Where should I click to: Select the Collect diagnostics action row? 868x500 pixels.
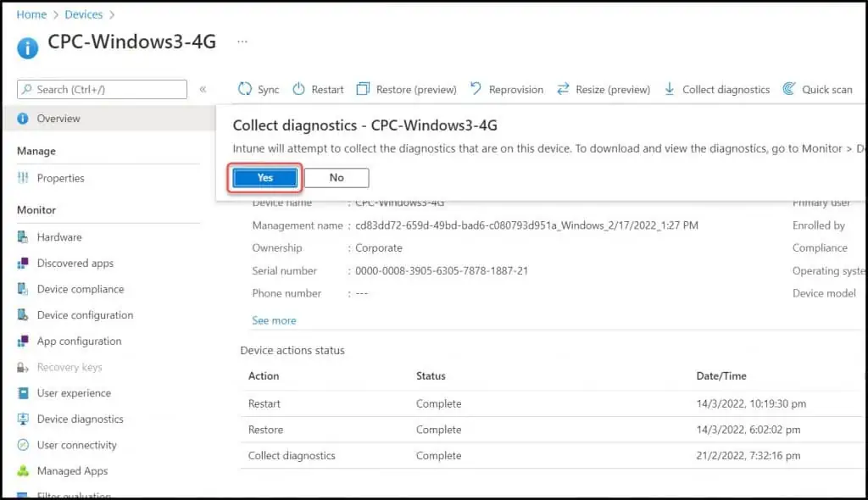551,456
